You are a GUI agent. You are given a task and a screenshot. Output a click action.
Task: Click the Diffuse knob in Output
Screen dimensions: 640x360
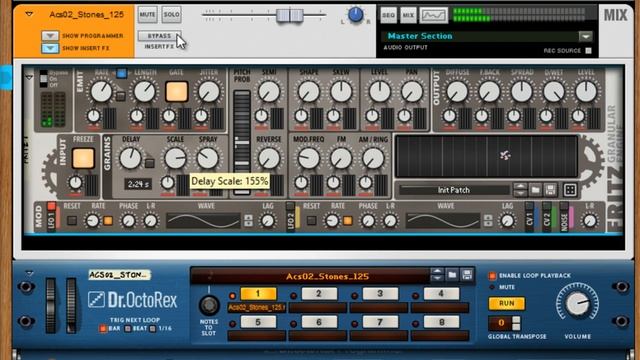point(457,91)
